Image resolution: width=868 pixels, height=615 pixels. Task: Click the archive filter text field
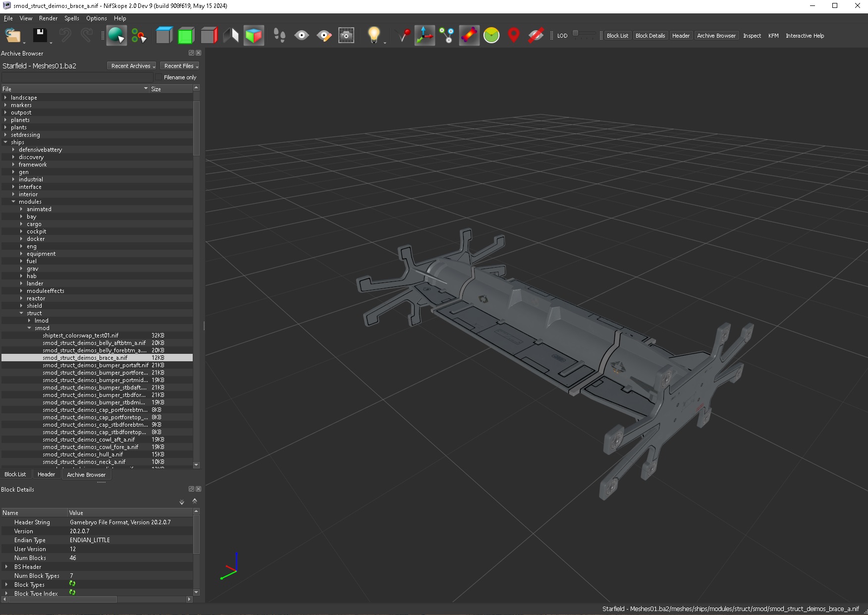(77, 77)
